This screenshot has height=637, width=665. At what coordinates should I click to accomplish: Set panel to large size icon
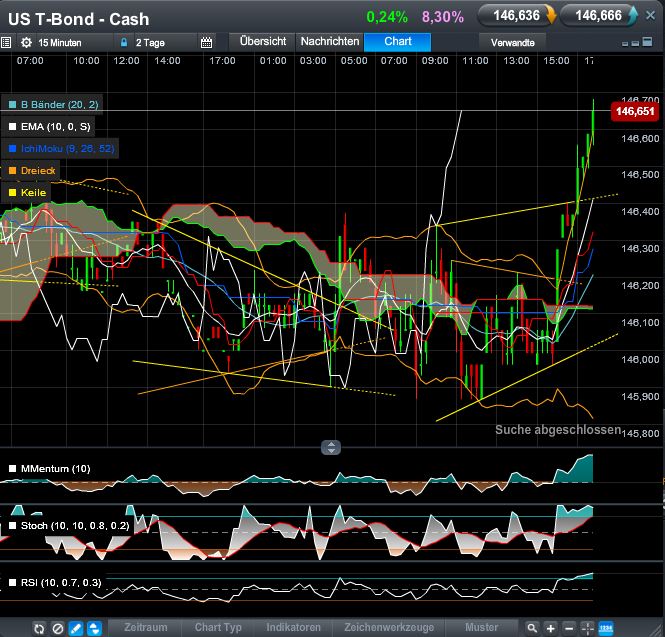[648, 42]
